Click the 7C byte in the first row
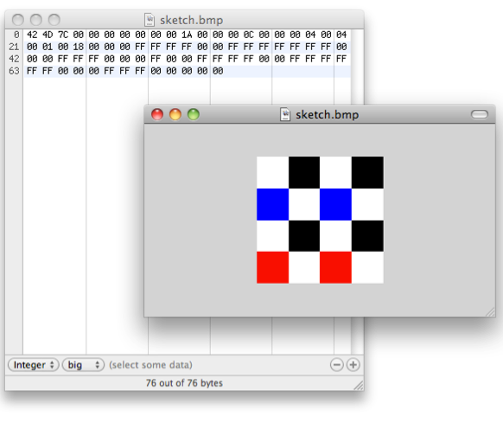The height and width of the screenshot is (448, 503). (x=63, y=35)
